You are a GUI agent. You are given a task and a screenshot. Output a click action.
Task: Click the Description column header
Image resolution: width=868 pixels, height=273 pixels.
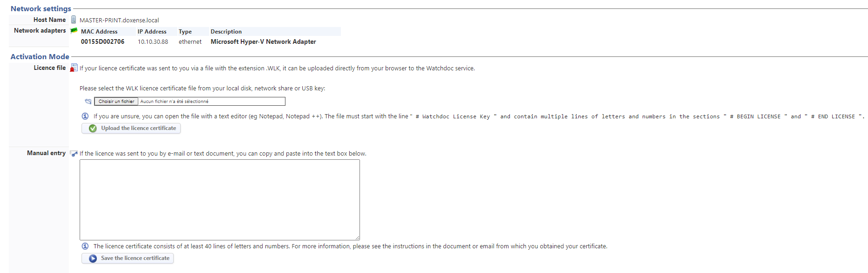click(226, 32)
